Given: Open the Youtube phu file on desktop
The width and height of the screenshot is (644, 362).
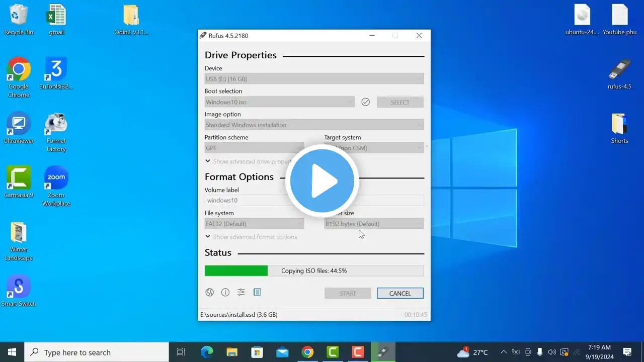Looking at the screenshot, I should (x=620, y=20).
